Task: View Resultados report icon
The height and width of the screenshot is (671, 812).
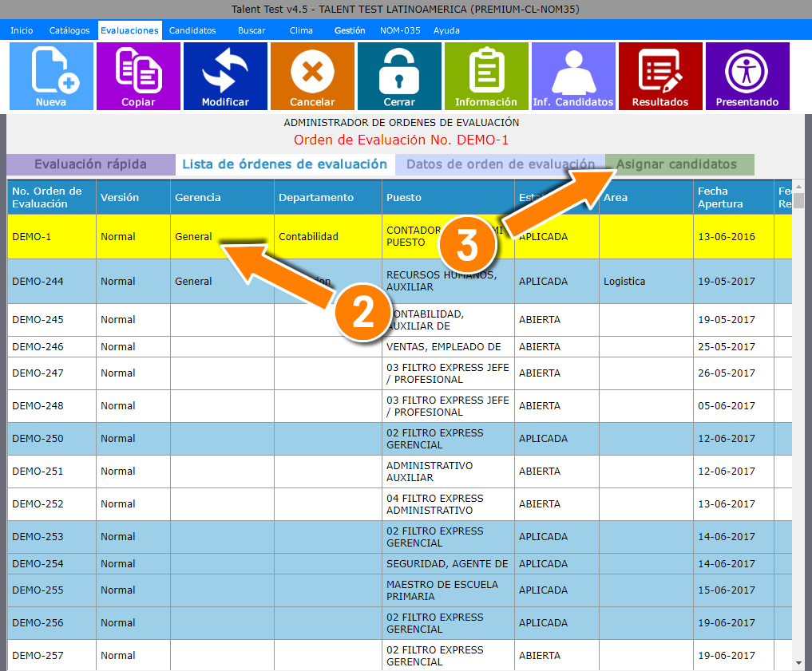Action: click(x=660, y=76)
